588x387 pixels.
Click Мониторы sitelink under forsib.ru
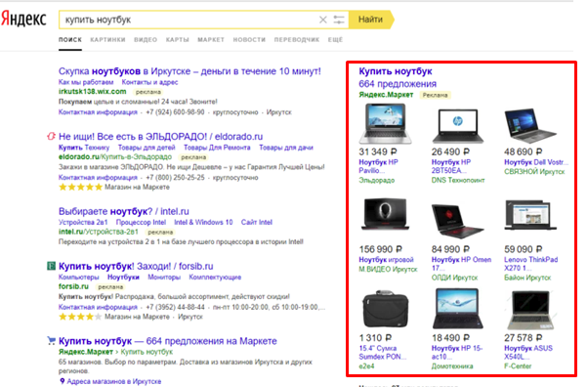164,278
